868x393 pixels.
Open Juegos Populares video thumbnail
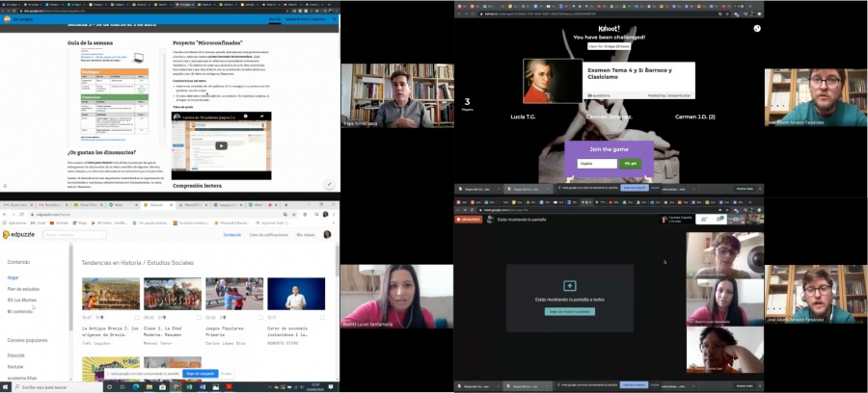[x=234, y=294]
